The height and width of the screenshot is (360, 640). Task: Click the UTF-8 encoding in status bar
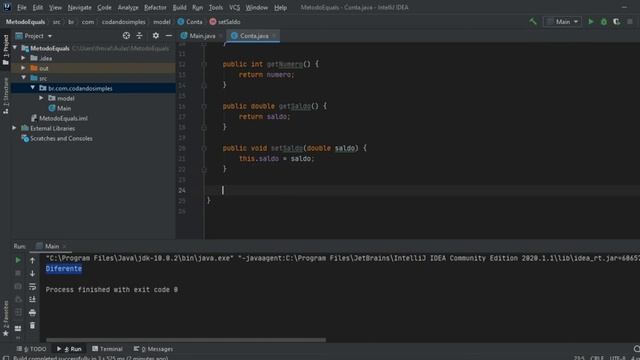617,358
